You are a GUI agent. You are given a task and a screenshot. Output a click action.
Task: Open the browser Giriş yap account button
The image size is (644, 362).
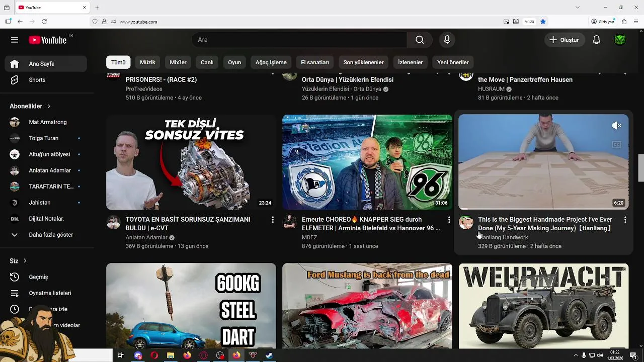click(x=603, y=22)
